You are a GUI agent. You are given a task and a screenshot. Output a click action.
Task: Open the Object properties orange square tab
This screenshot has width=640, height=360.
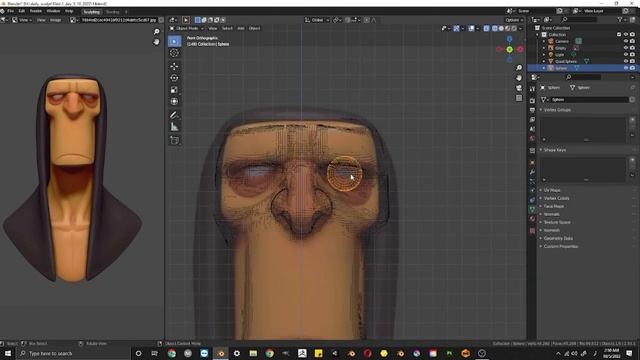point(532,162)
